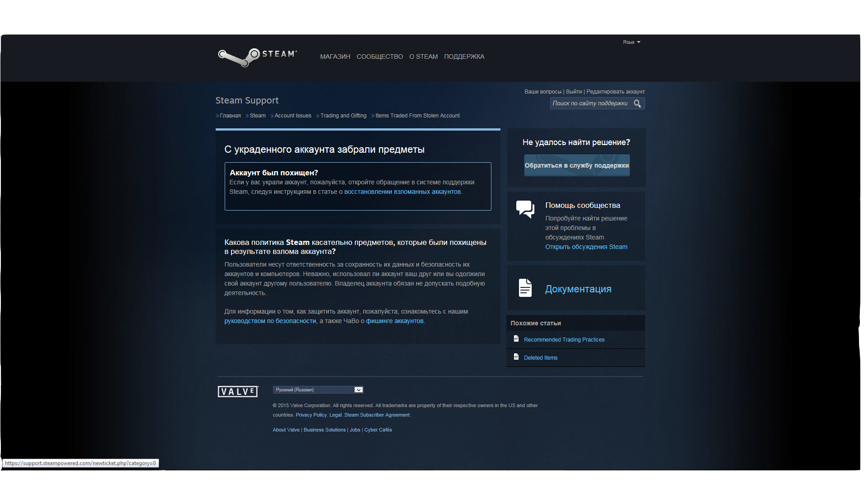Click the Valve logo in footer

coord(238,392)
